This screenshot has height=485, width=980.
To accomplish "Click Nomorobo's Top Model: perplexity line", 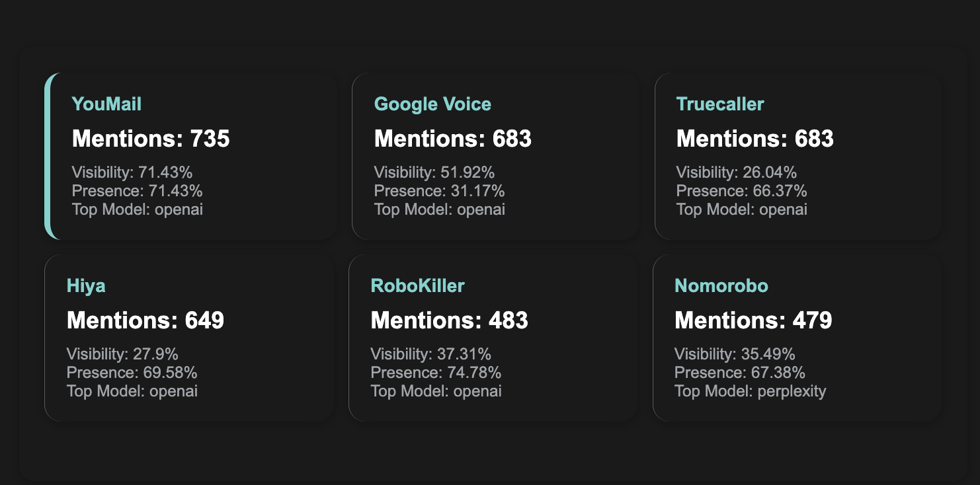I will 751,391.
